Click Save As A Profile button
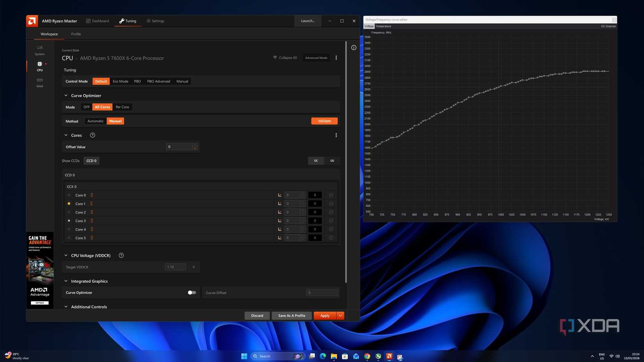Viewport: 644px width, 362px height. [x=292, y=316]
